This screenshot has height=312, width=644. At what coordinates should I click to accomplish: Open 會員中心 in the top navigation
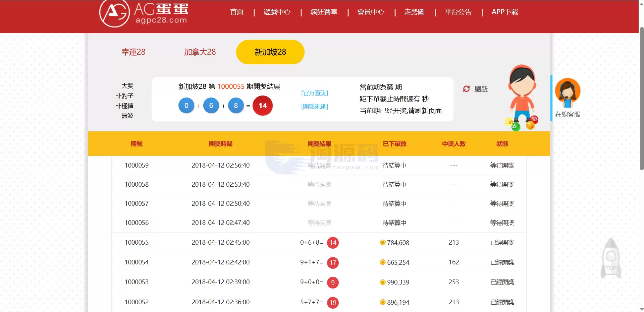coord(371,12)
